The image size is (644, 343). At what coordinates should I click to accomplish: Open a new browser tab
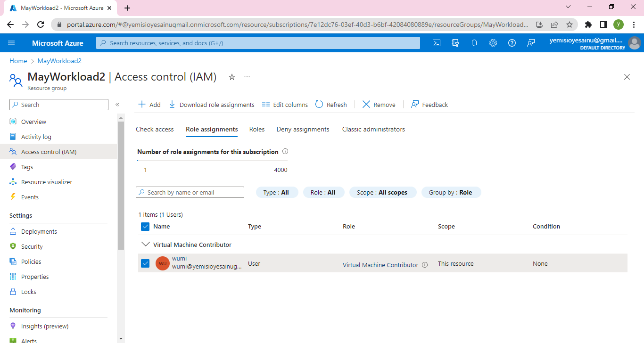click(127, 8)
